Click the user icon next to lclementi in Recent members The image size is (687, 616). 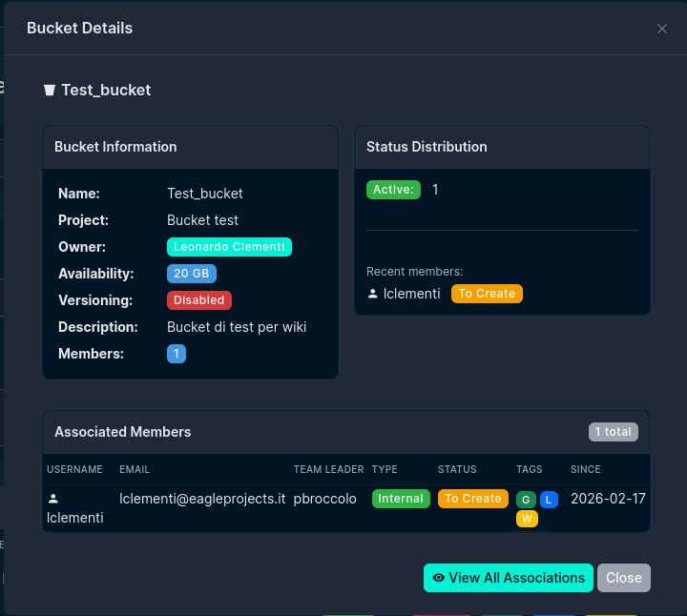pyautogui.click(x=372, y=294)
